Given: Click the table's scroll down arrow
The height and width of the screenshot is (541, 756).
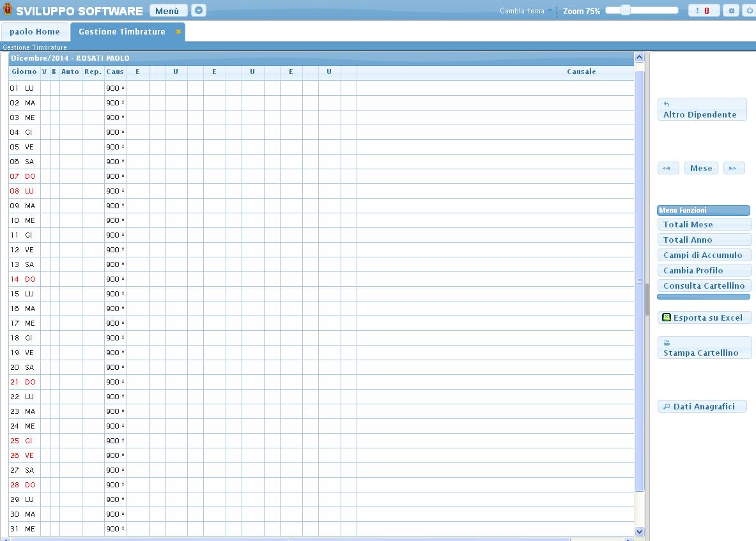Looking at the screenshot, I should pos(639,531).
